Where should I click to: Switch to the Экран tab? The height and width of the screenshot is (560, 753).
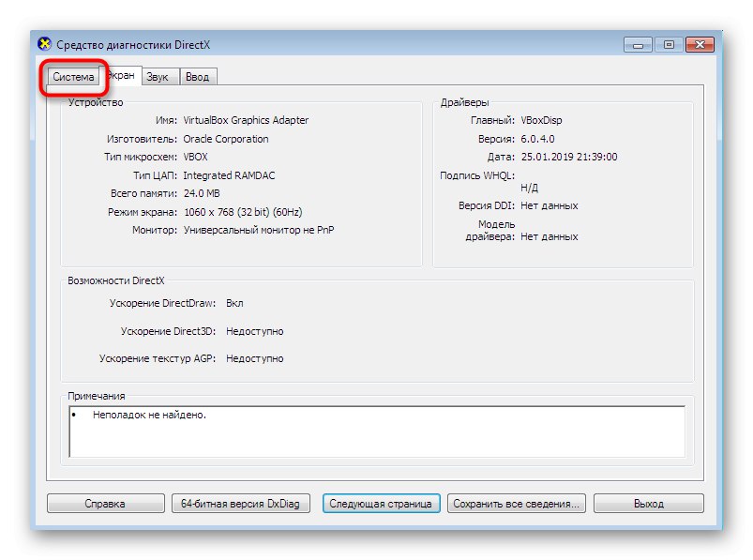(121, 75)
